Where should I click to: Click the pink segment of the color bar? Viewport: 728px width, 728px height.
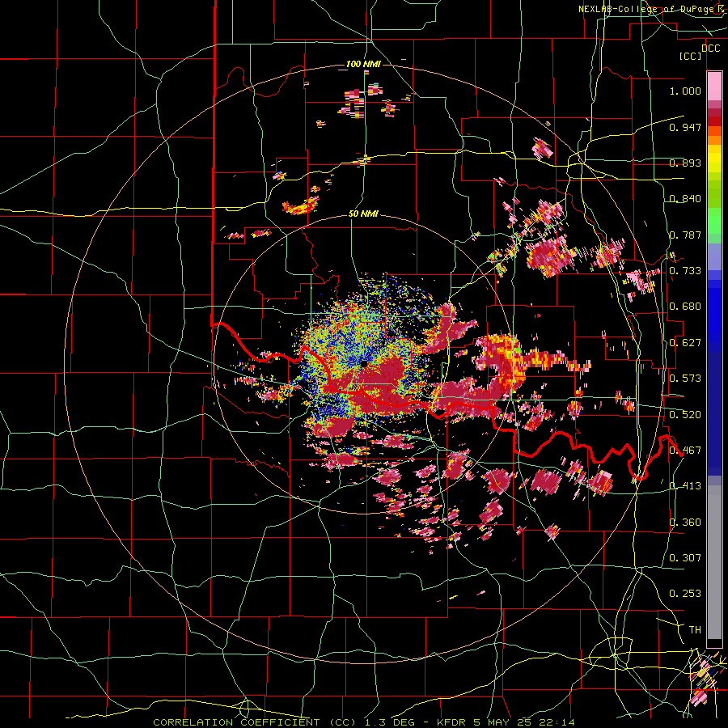(x=714, y=86)
